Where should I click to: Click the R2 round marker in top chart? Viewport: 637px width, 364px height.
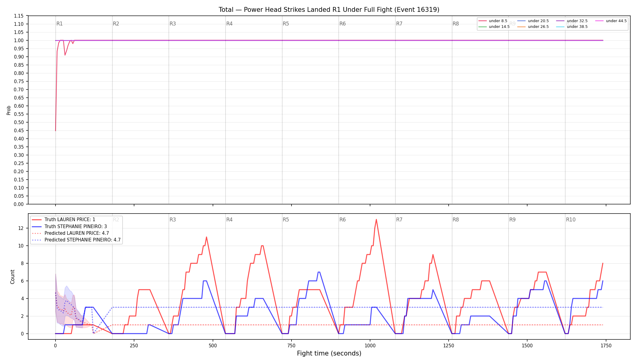pyautogui.click(x=116, y=24)
